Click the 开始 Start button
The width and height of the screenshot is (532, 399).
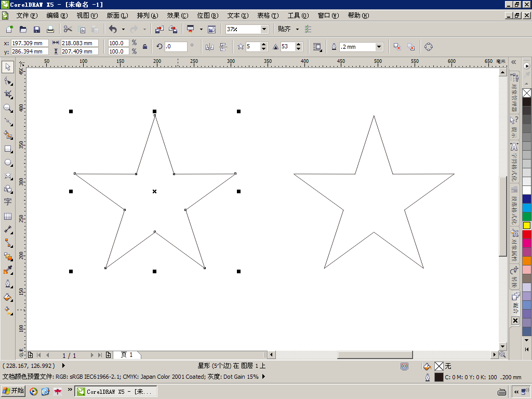point(13,391)
